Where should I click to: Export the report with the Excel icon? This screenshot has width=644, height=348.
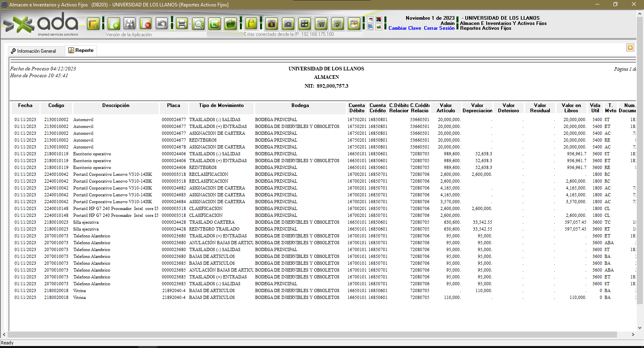click(215, 24)
